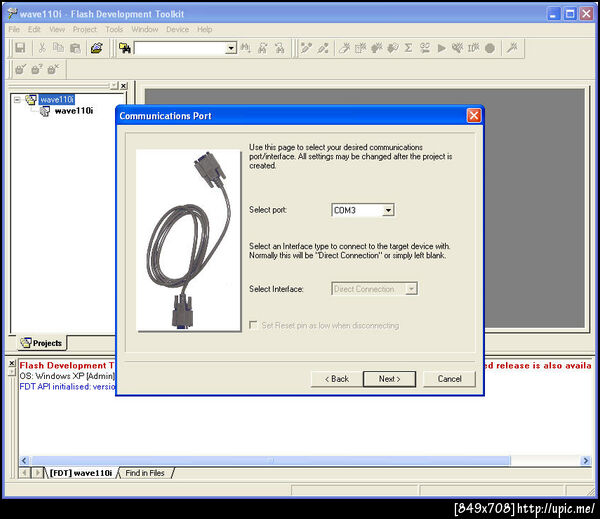Click the toolbar icon between Sigma and Go arrow
The height and width of the screenshot is (519, 600).
tap(425, 48)
